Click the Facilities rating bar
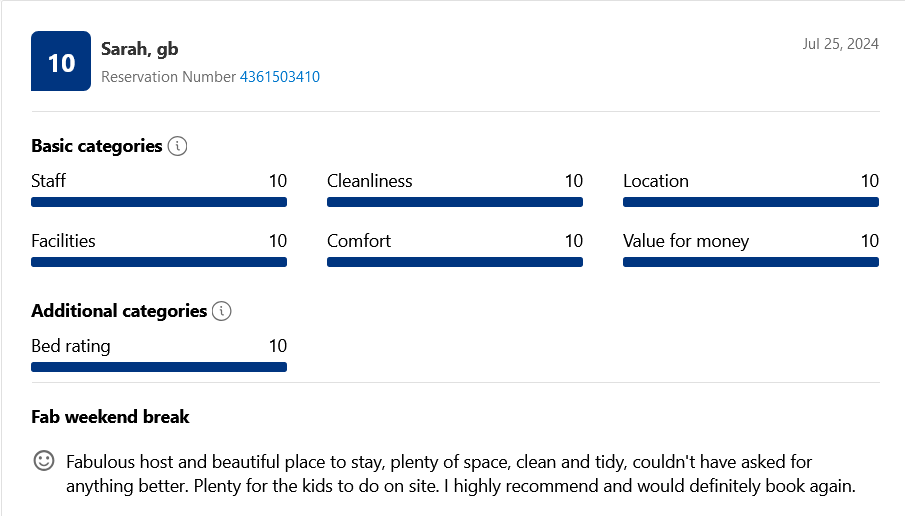This screenshot has height=516, width=905. (x=159, y=262)
